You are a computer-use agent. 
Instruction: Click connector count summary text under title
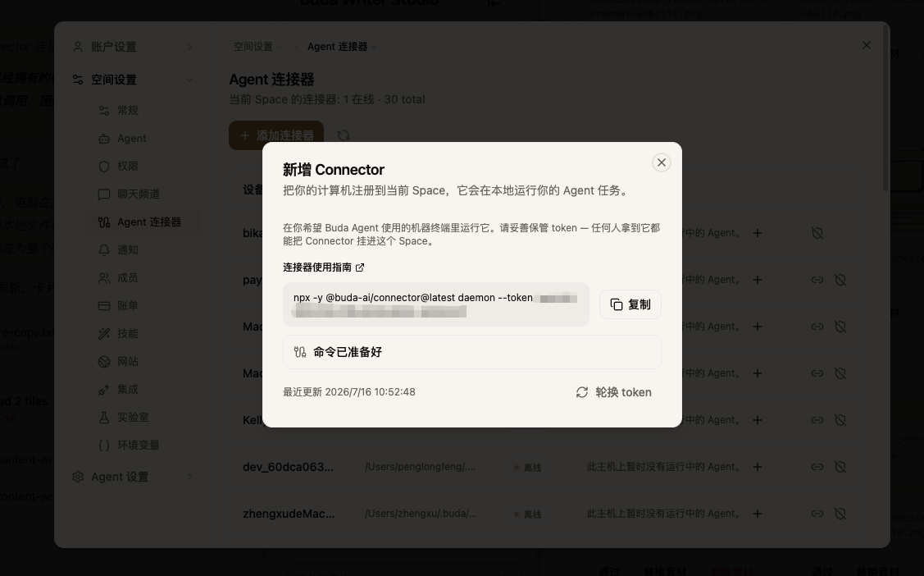click(327, 99)
